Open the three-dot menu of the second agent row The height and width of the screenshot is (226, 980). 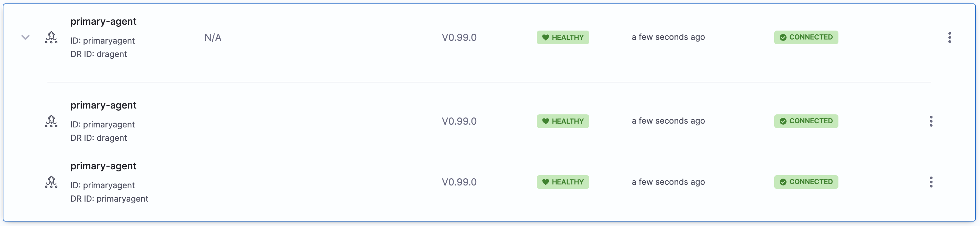pos(931,121)
